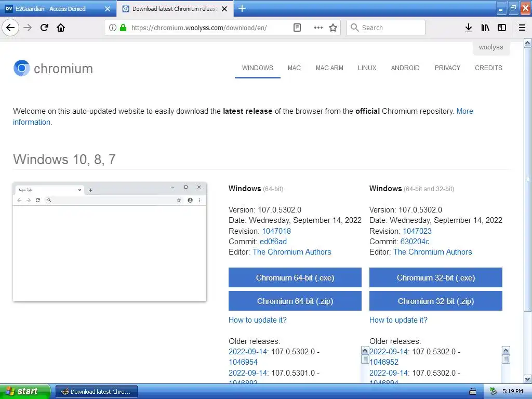Image resolution: width=532 pixels, height=399 pixels.
Task: Open the browser home page
Action: point(61,28)
